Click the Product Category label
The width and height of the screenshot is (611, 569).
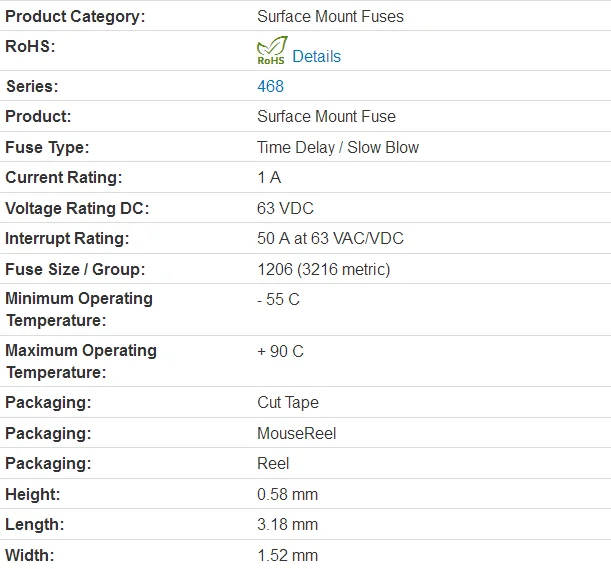coord(75,17)
